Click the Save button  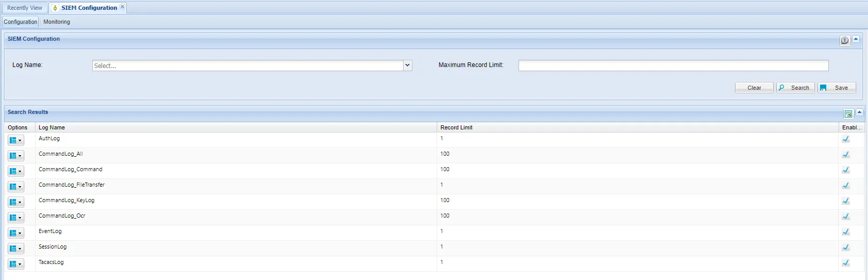[x=837, y=88]
